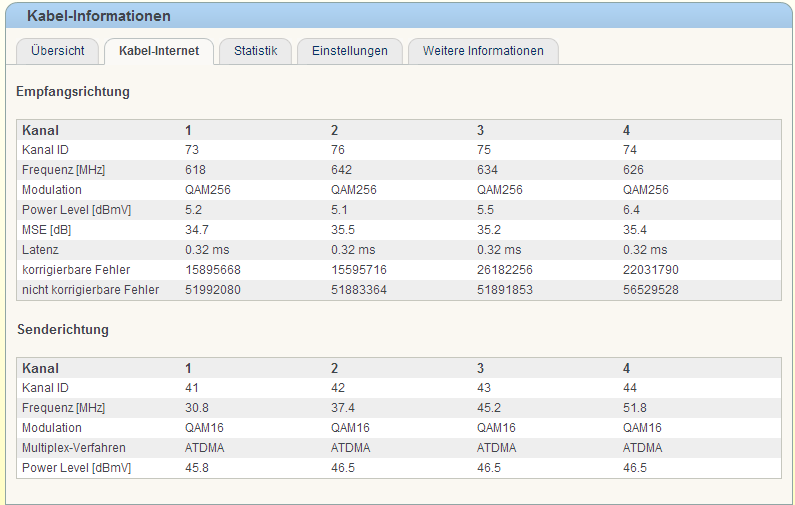Screen dimensions: 795x505
Task: Click the Empfangsrichtung section heading
Action: point(73,92)
